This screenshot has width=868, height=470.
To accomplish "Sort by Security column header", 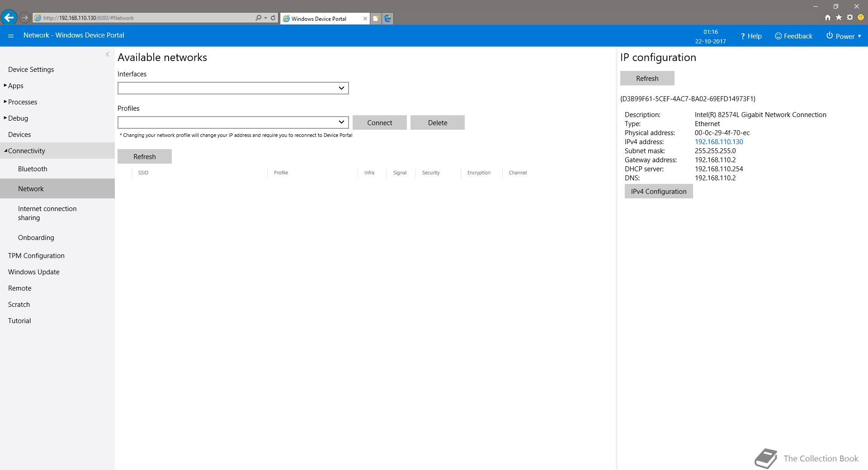I will 431,173.
